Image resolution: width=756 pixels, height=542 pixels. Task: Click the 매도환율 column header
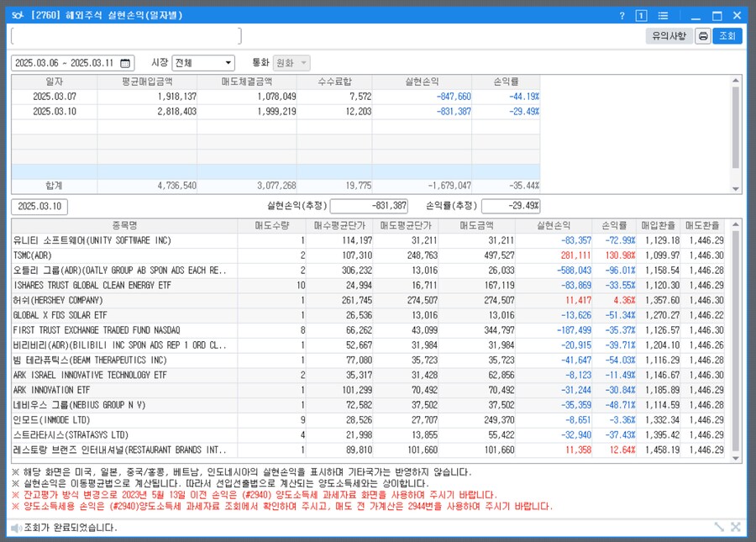tap(702, 226)
